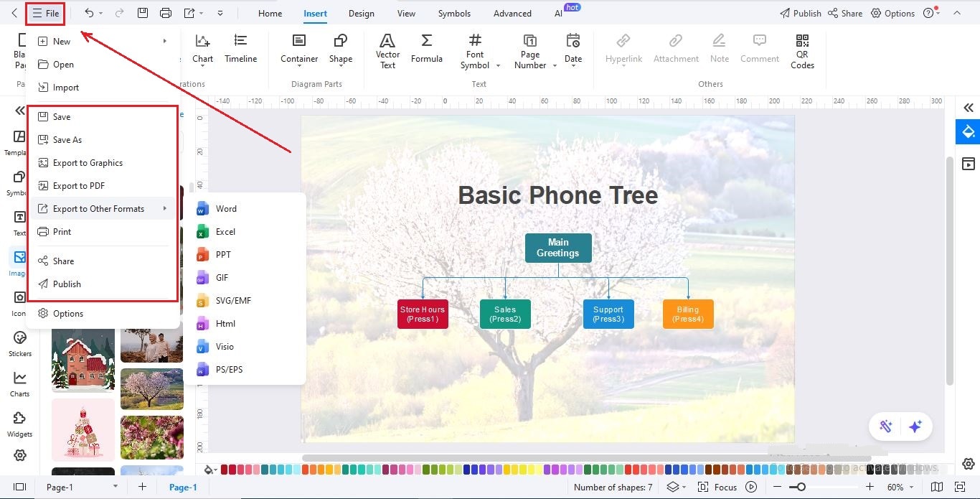Open the Page-1 dropdown in status bar
The image size is (980, 499).
[115, 487]
